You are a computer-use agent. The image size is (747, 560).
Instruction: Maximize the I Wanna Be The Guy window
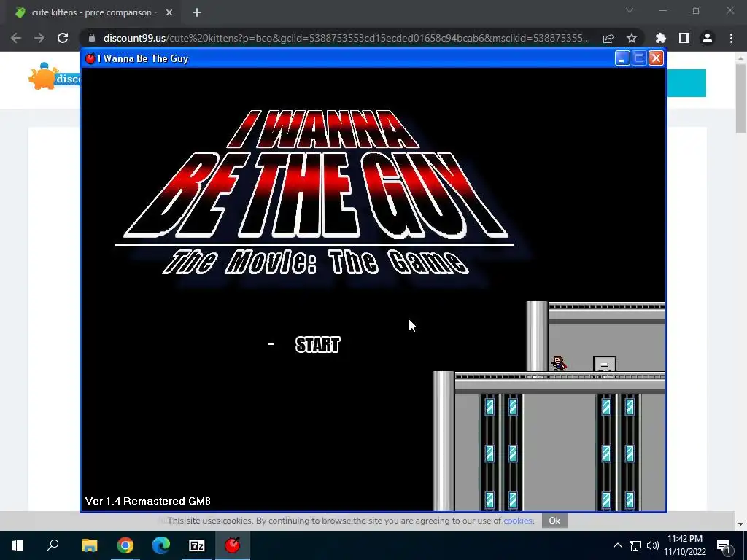639,58
